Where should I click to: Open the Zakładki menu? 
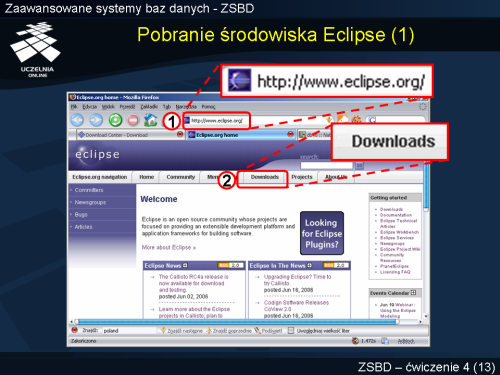coord(149,107)
